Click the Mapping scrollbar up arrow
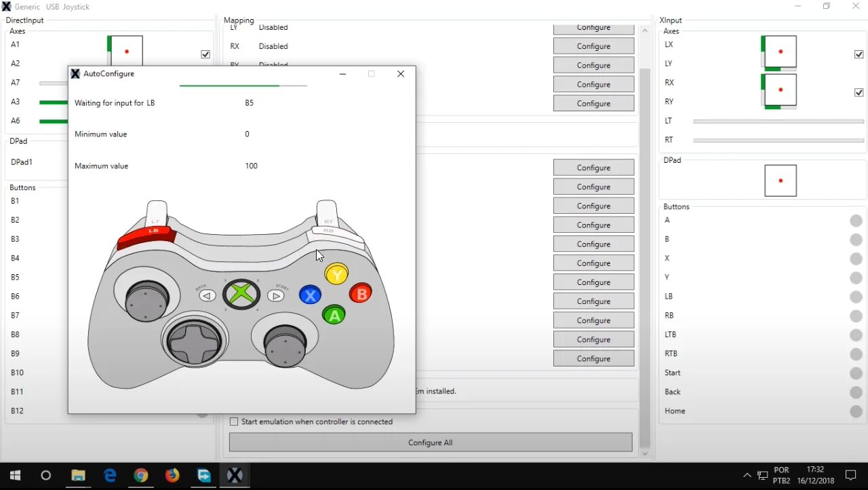The image size is (868, 490). click(645, 31)
